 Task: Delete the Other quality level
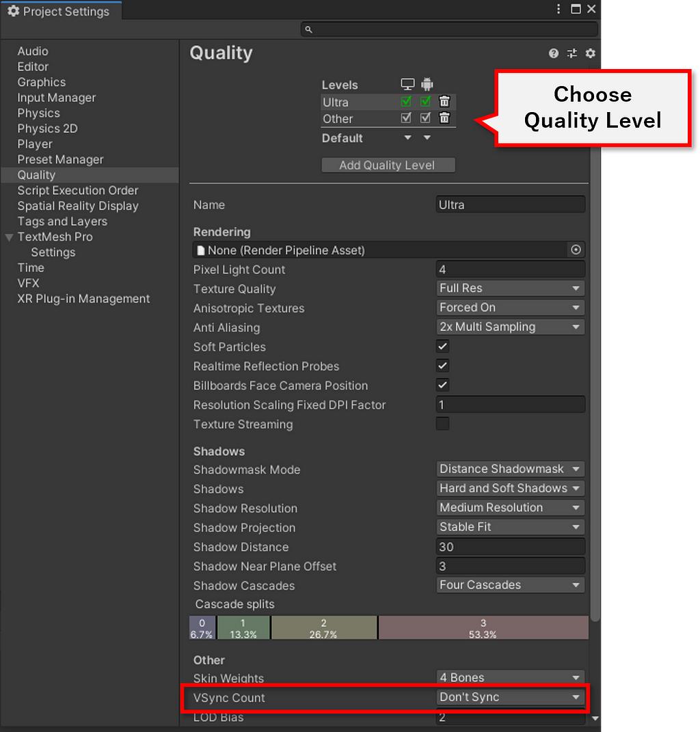tap(444, 118)
